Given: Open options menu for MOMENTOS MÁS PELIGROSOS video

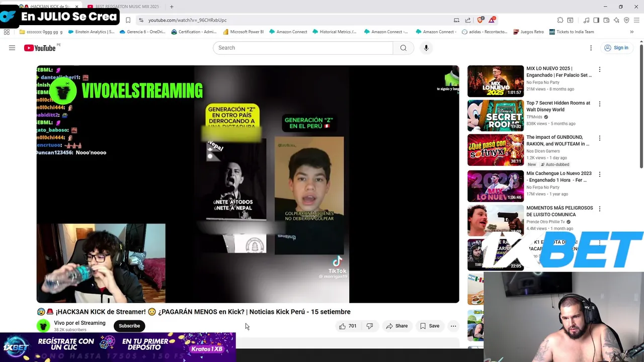Looking at the screenshot, I should click(599, 208).
